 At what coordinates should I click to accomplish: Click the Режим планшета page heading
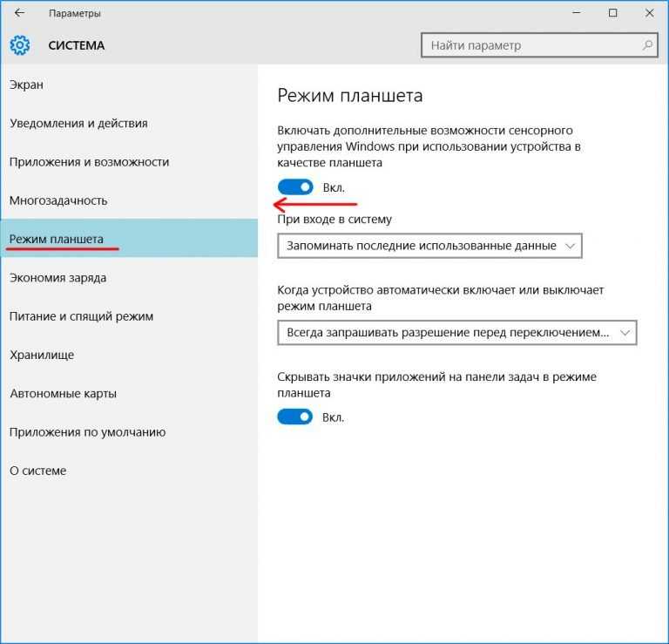click(x=350, y=96)
